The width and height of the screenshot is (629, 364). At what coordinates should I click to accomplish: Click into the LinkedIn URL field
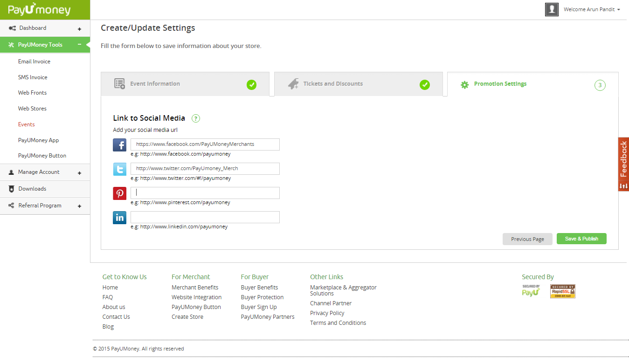point(205,217)
